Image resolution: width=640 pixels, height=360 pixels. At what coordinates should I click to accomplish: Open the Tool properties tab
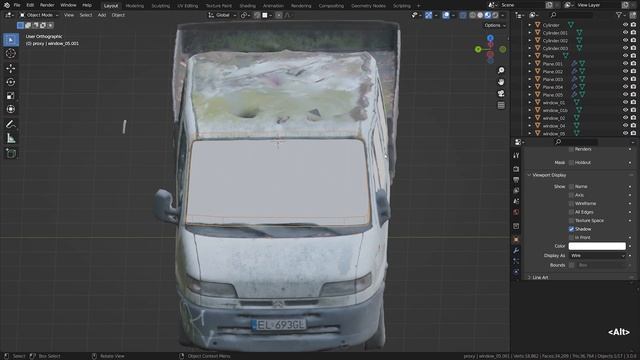(x=516, y=156)
